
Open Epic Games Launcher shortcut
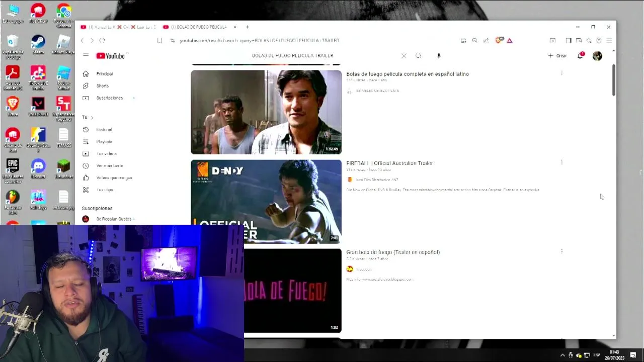pos(13,170)
